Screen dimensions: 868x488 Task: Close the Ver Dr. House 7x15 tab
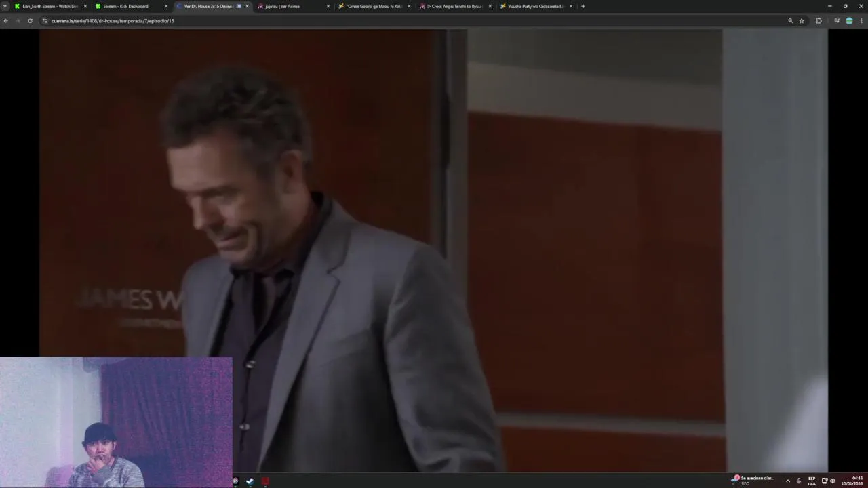(247, 6)
